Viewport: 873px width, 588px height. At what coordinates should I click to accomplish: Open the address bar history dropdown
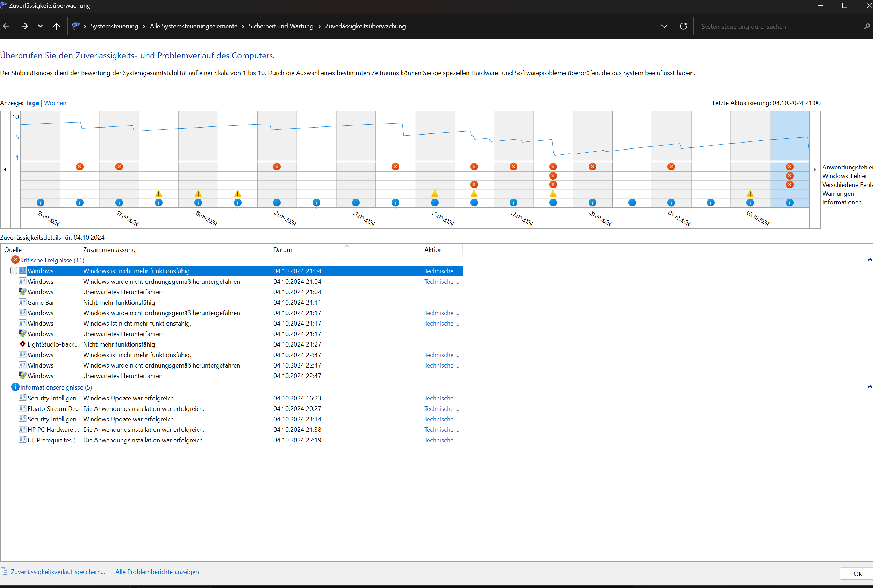(664, 26)
